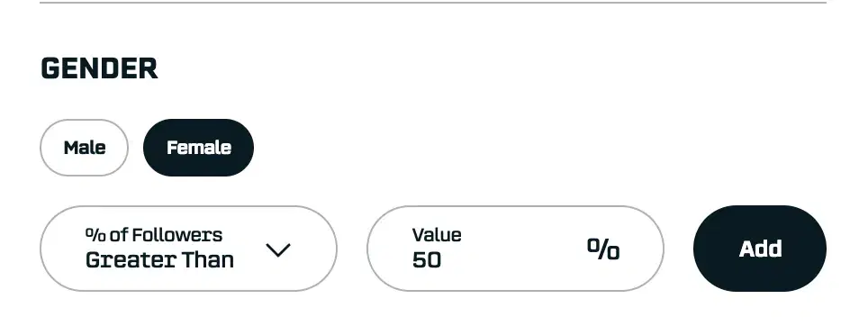
Task: Click the divider line above the Gender section
Action: [x=433, y=3]
